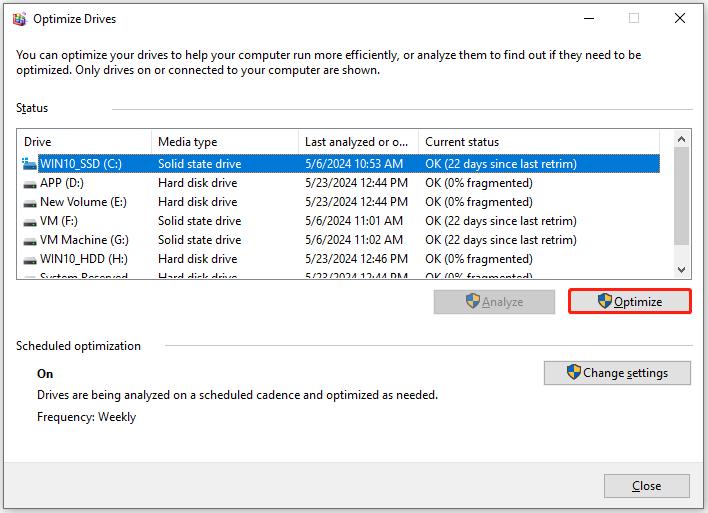Viewport: 708px width, 513px height.
Task: Click the drive list scroll up arrow
Action: tap(681, 139)
